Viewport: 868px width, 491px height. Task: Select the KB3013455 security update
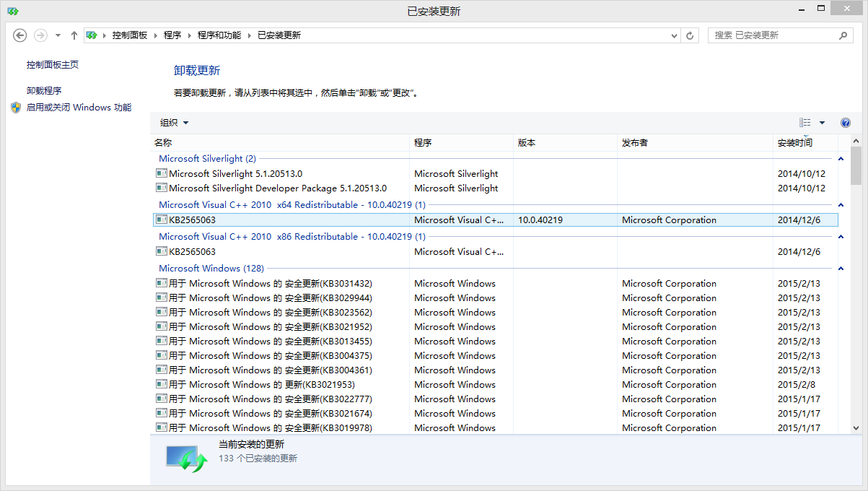[496, 342]
